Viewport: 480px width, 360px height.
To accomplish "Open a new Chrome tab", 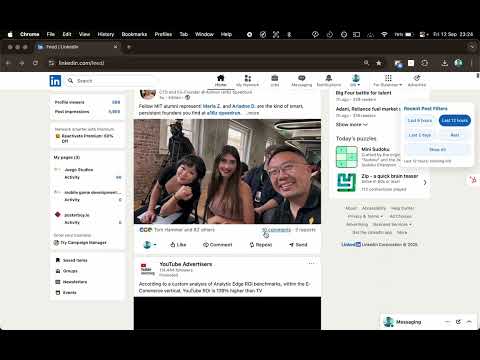I will coord(129,47).
